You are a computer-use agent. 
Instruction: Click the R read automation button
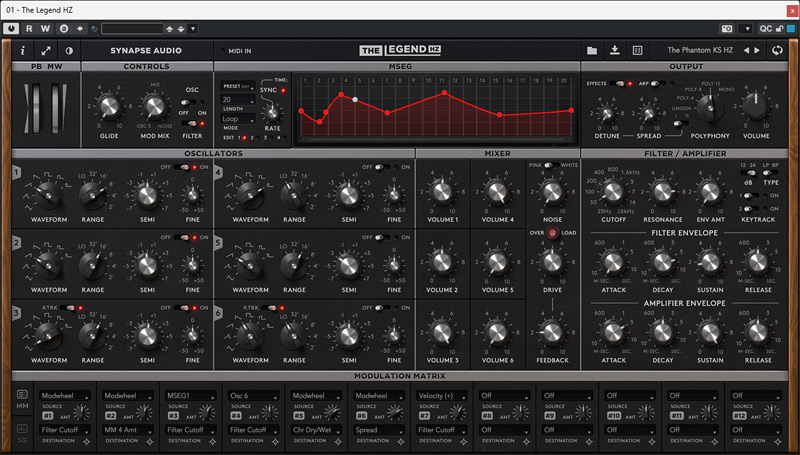click(x=29, y=28)
